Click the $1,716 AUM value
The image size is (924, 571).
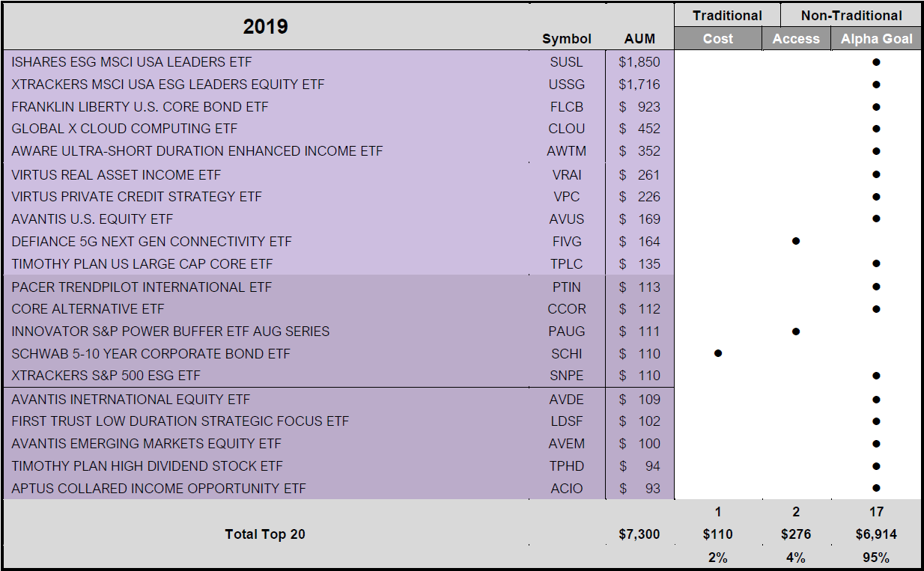tap(639, 85)
